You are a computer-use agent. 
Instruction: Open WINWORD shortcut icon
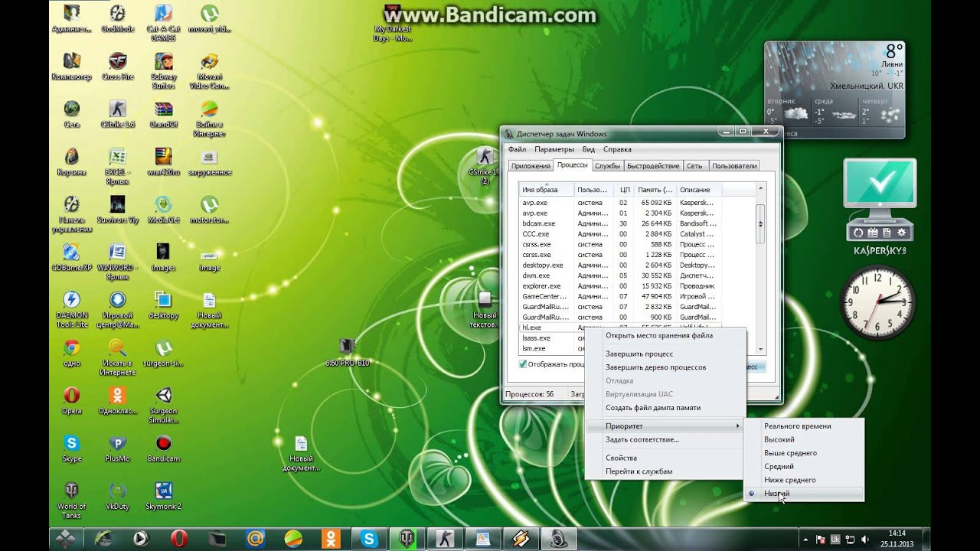pyautogui.click(x=117, y=261)
